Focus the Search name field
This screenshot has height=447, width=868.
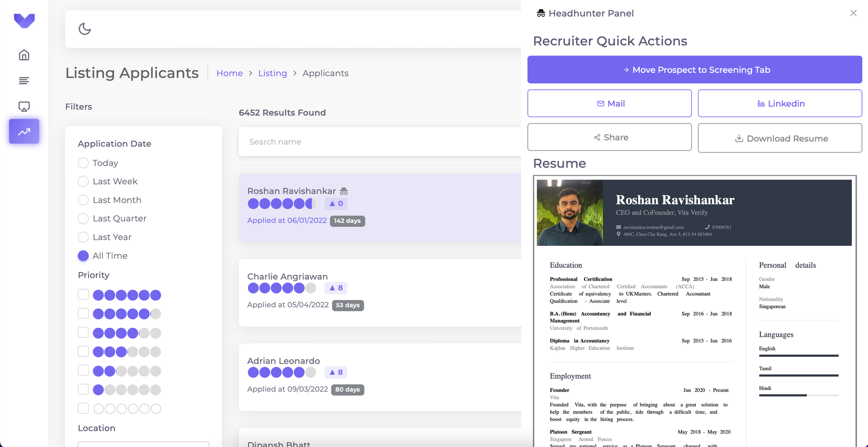click(380, 142)
